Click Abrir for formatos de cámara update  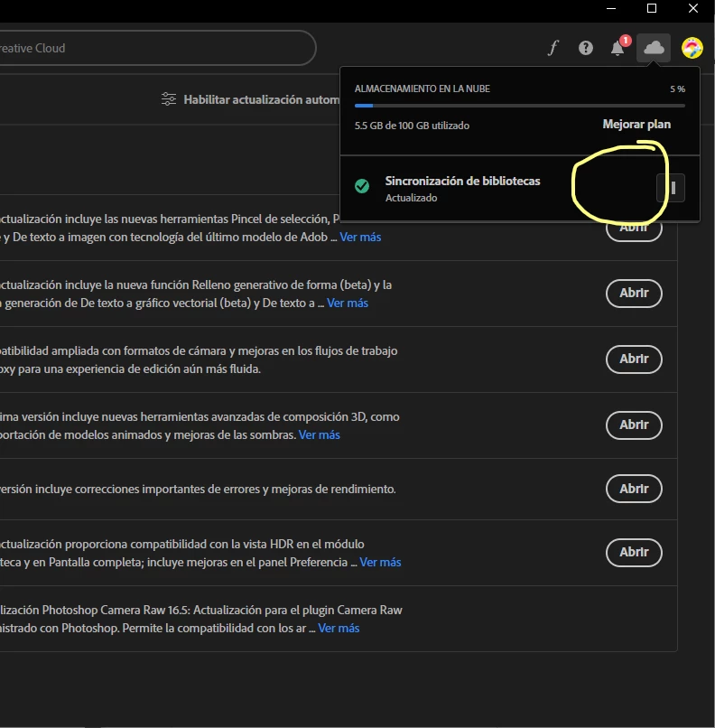pos(634,359)
